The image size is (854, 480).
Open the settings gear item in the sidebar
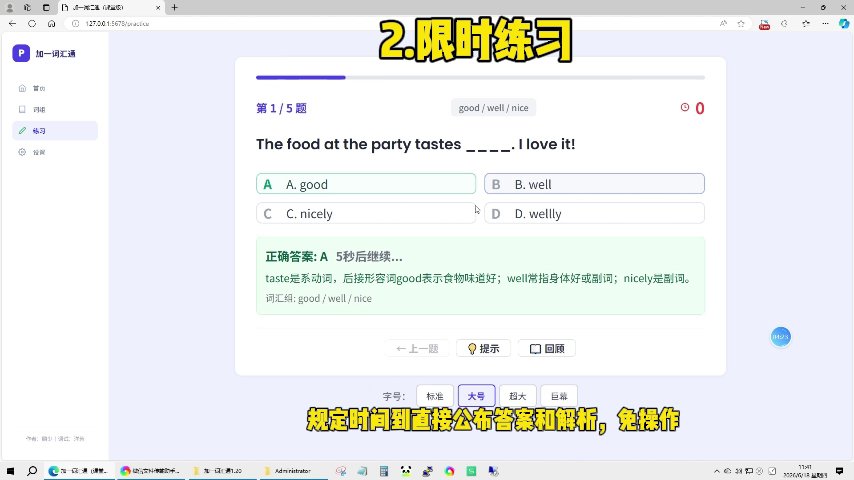point(54,152)
